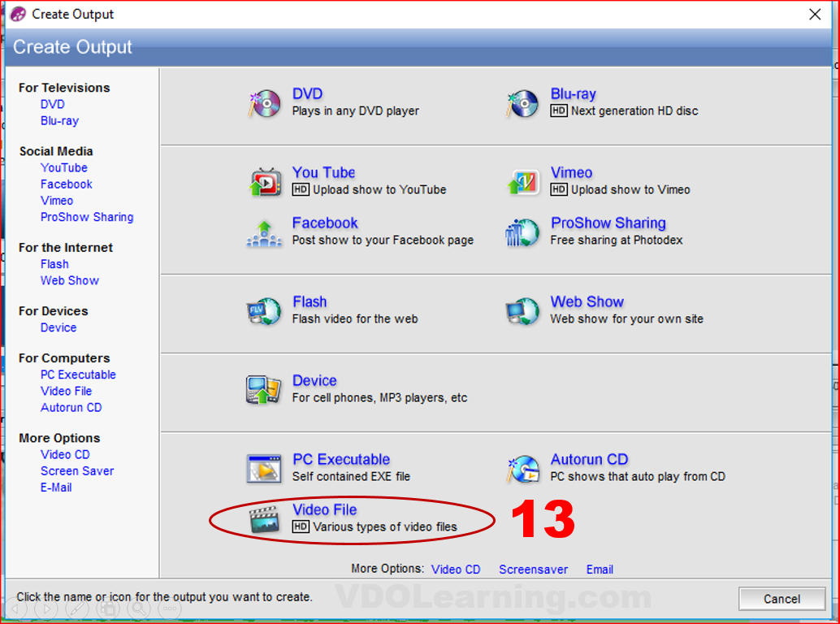The width and height of the screenshot is (840, 624).
Task: Open the DVD title link in main pane
Action: (308, 93)
